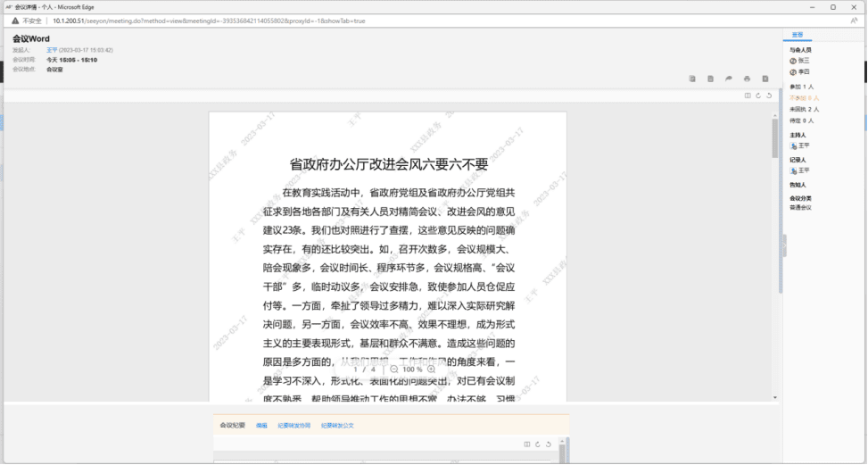The image size is (868, 465).
Task: Zoom in with the plus magnifier icon
Action: (431, 370)
